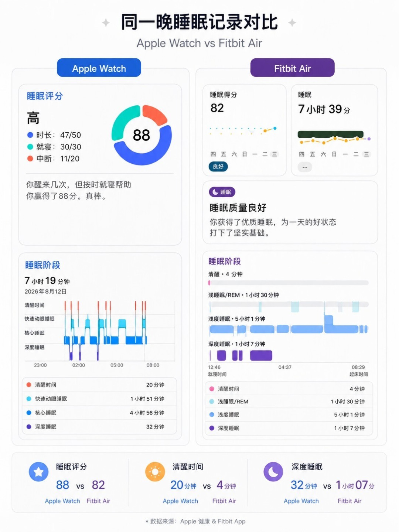Click the 08:29 起床时间 label
The height and width of the screenshot is (532, 399).
coord(358,371)
